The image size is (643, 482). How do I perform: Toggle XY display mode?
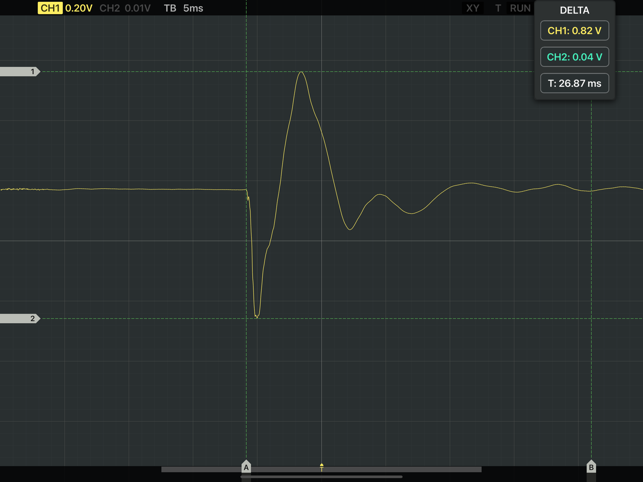click(x=472, y=8)
